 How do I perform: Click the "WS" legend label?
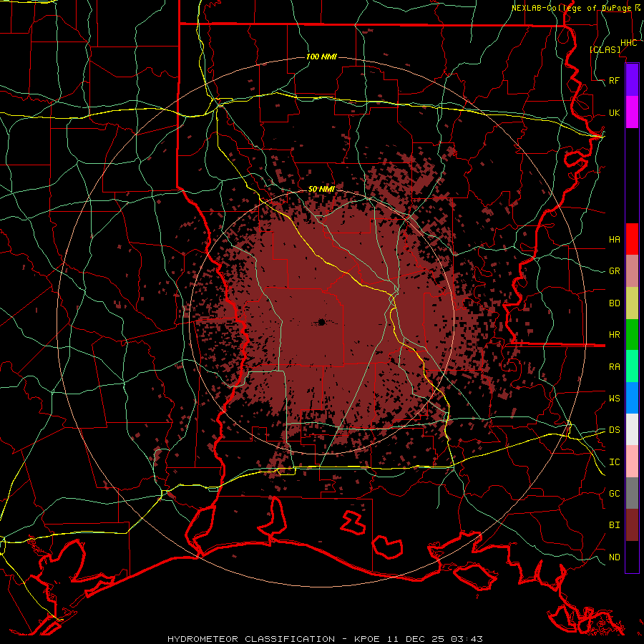pyautogui.click(x=615, y=399)
